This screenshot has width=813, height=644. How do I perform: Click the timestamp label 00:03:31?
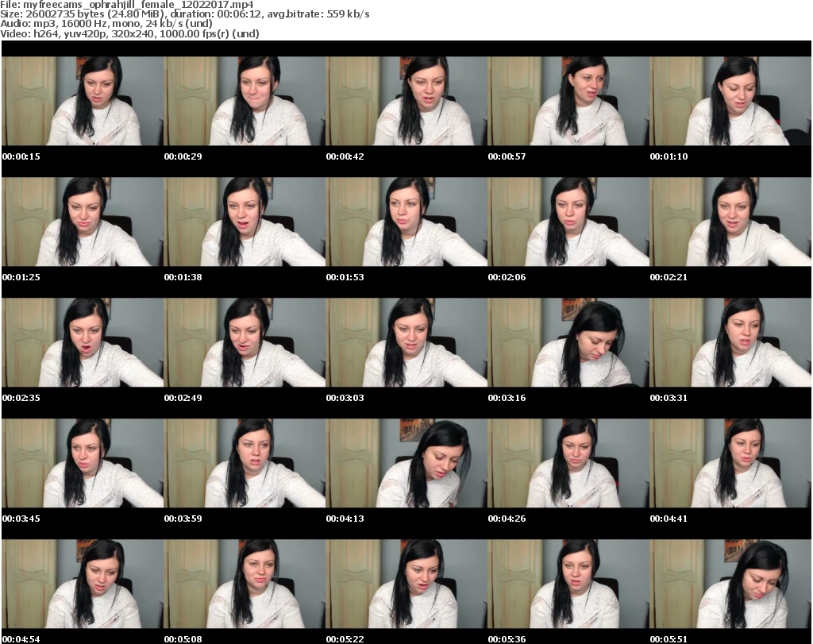pos(669,398)
